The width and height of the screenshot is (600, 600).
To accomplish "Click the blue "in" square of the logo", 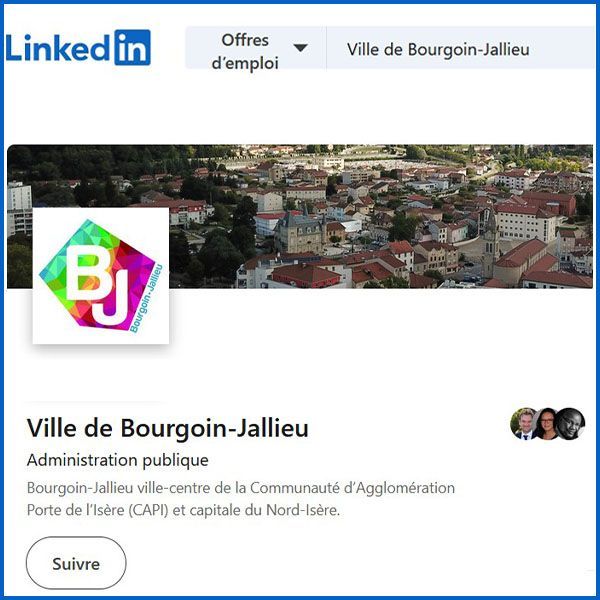I will (133, 47).
